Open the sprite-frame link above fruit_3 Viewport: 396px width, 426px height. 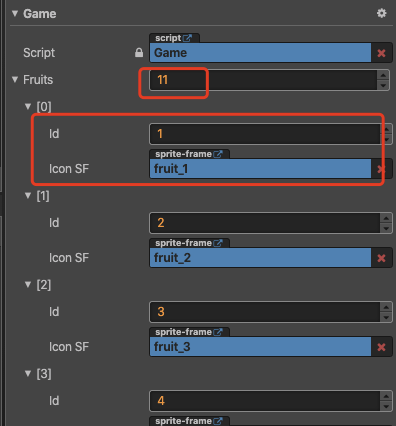point(218,332)
